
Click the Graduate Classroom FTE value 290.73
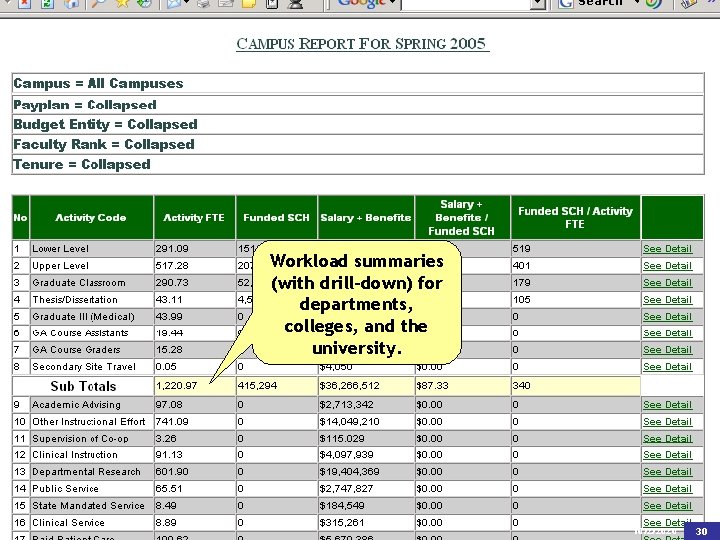click(x=172, y=283)
